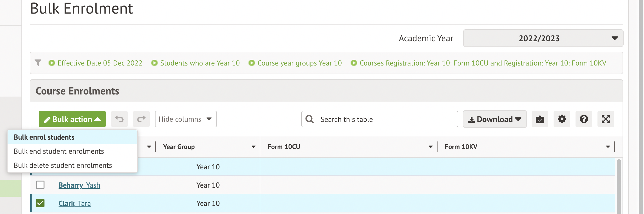Click the undo arrow icon

119,119
